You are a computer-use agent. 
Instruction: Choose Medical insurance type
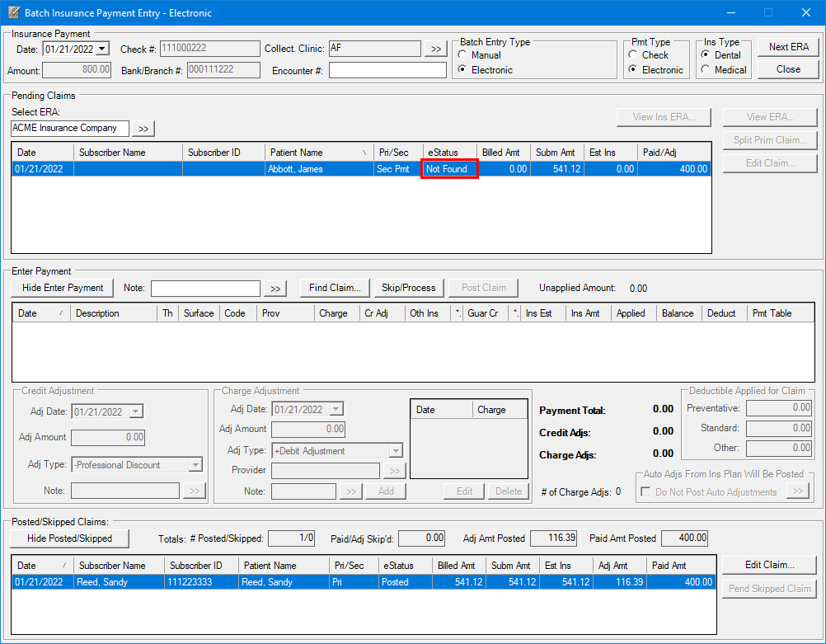[705, 70]
